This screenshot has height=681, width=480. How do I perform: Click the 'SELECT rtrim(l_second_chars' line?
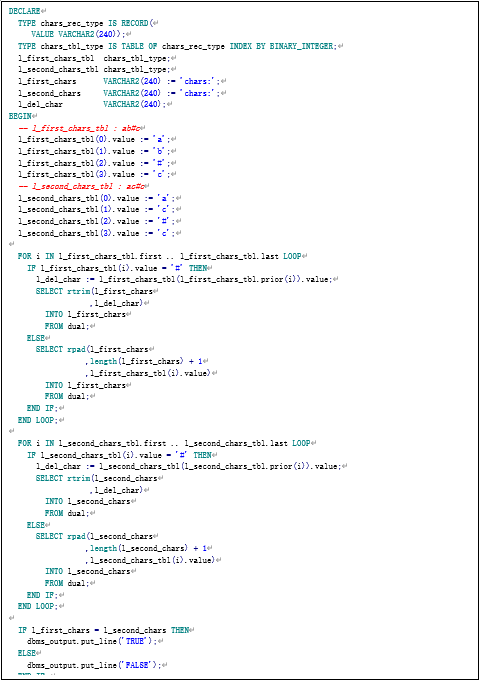tap(96, 478)
